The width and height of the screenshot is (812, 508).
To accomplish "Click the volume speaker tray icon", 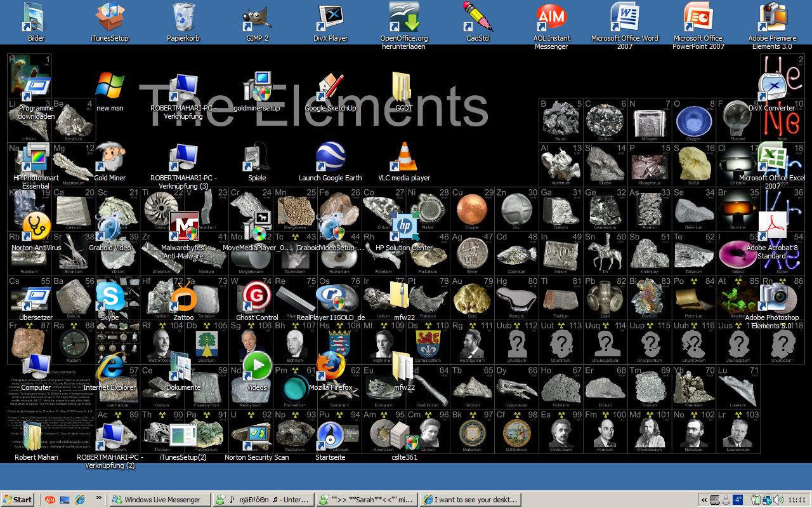I will (x=776, y=500).
